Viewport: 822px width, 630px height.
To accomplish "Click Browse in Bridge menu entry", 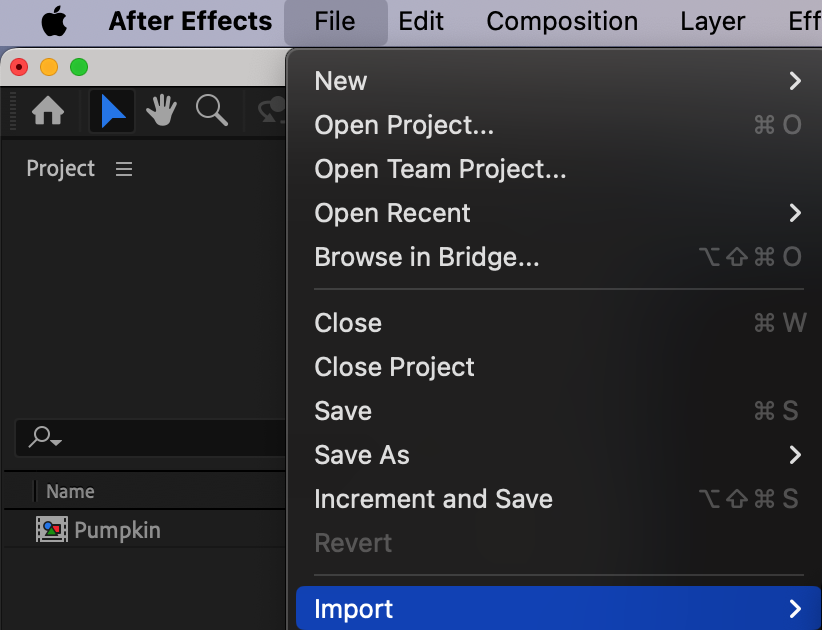I will [427, 257].
